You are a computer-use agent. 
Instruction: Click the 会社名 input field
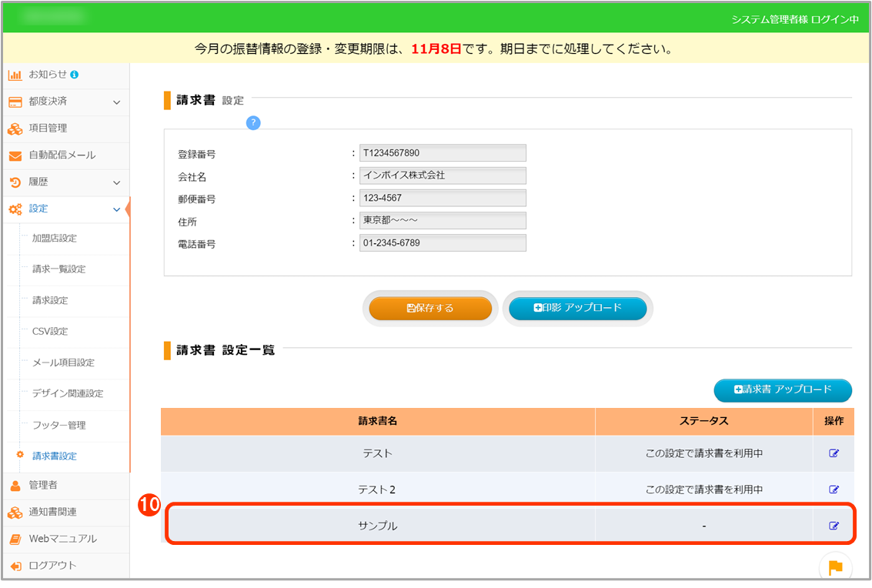tap(443, 175)
